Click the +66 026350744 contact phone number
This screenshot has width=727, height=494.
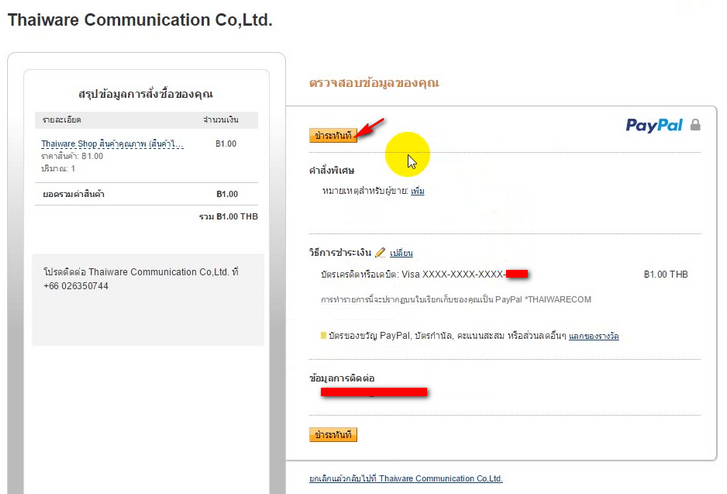(x=76, y=286)
